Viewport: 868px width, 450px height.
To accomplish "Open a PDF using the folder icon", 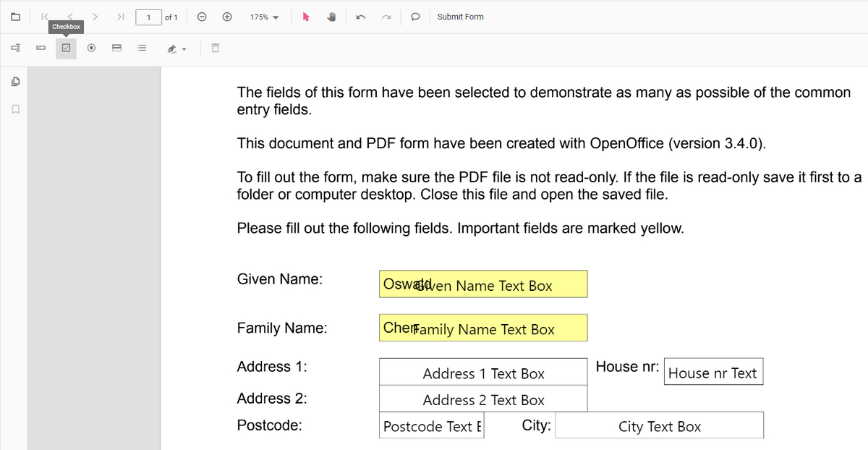I will 14,16.
